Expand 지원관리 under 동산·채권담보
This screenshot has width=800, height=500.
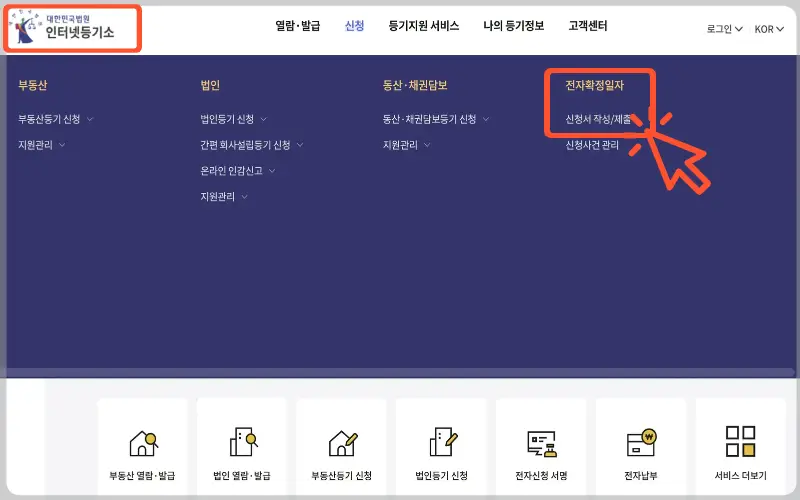click(406, 145)
